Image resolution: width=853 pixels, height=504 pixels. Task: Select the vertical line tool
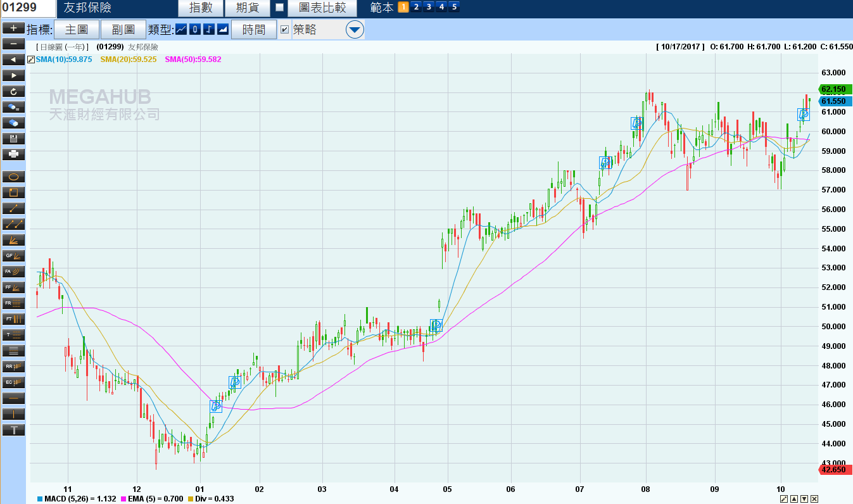pos(14,414)
